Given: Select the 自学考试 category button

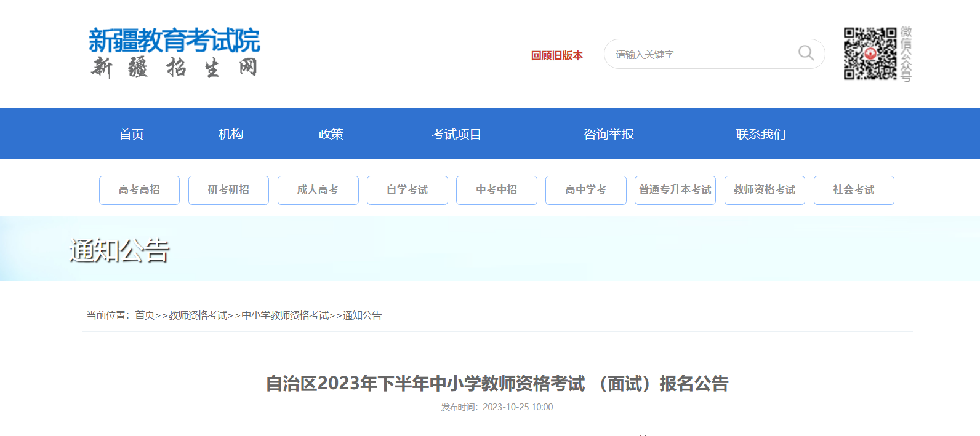Looking at the screenshot, I should point(407,190).
